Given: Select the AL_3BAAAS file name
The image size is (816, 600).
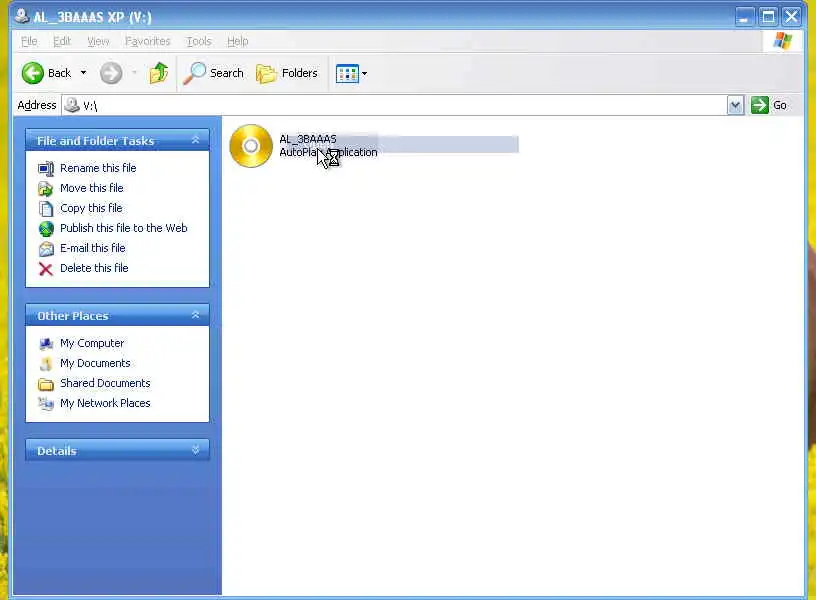Looking at the screenshot, I should tap(308, 139).
